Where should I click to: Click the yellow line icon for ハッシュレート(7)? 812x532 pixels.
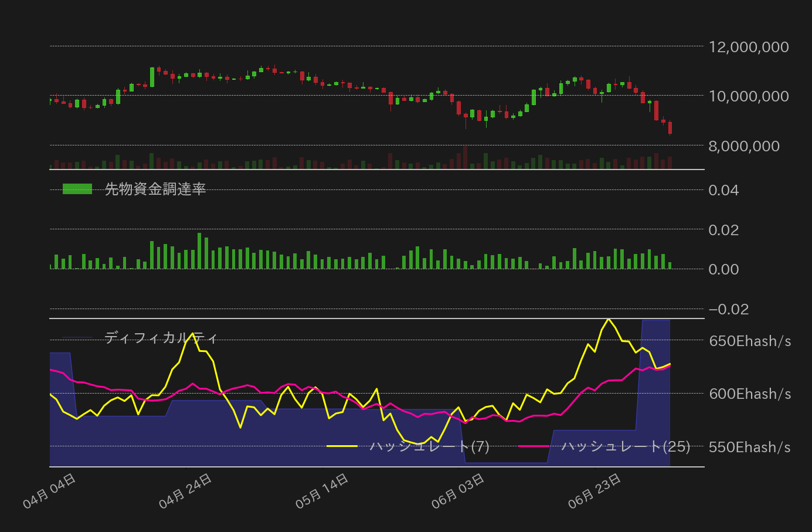click(x=342, y=446)
